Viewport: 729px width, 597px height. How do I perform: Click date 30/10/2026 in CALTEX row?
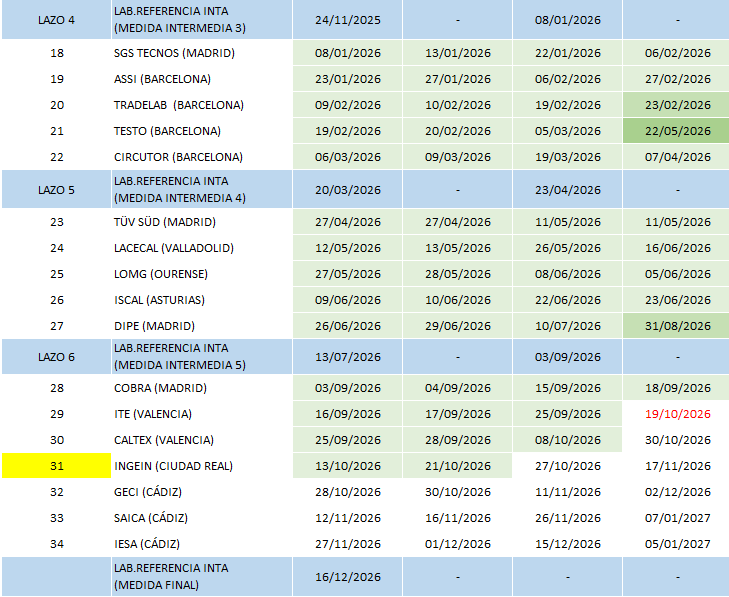(677, 440)
